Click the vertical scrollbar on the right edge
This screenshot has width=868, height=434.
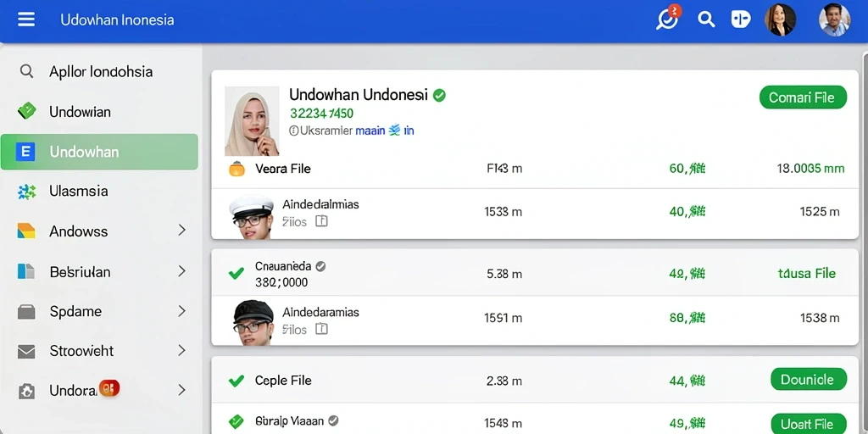click(865, 243)
